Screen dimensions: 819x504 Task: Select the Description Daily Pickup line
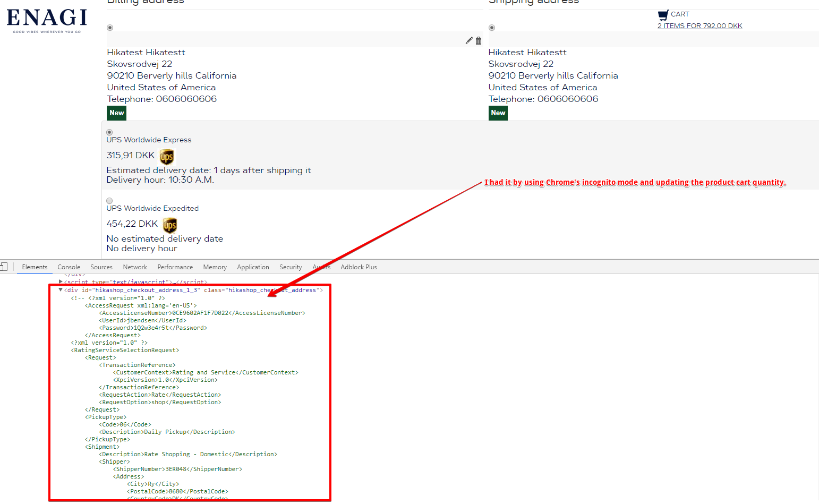[167, 432]
